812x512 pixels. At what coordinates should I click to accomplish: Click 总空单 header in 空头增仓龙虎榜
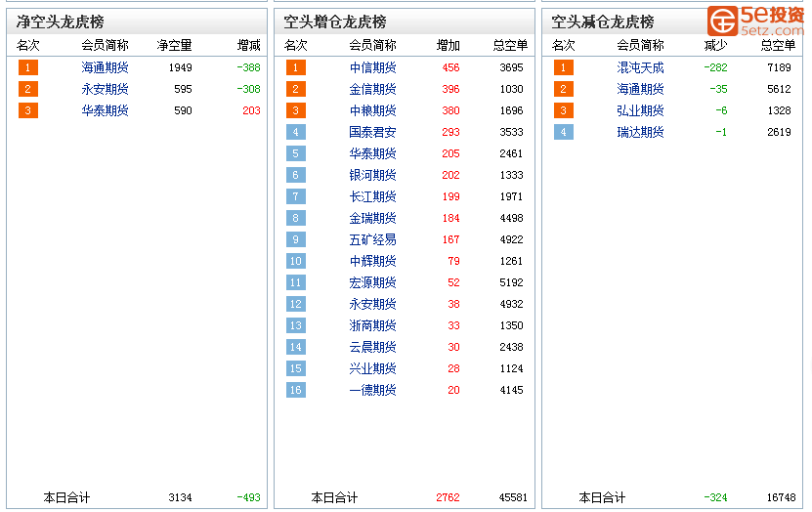[510, 46]
